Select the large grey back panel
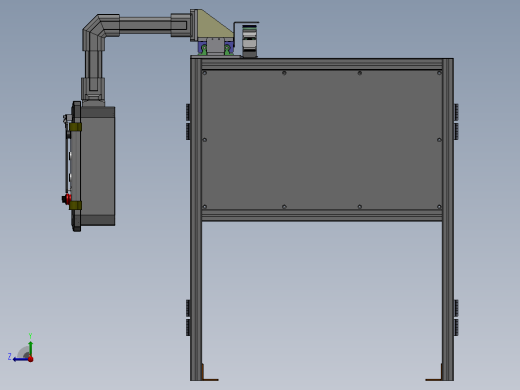Screen dimensions: 520x390 (322, 140)
